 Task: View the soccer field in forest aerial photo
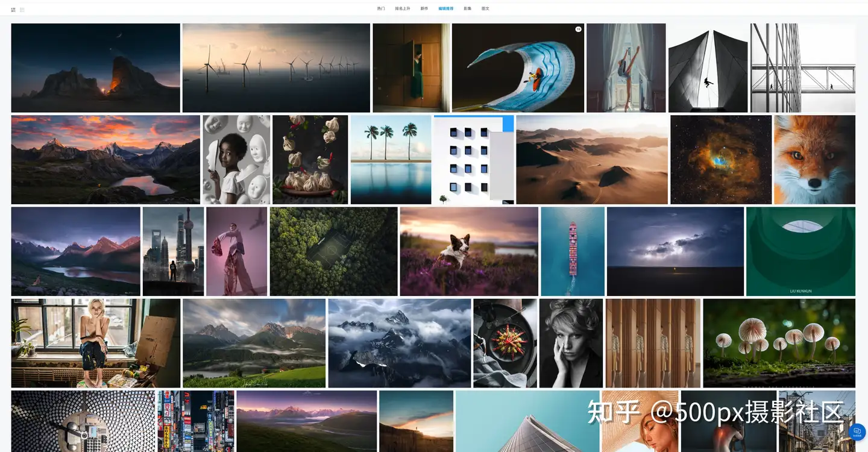click(333, 251)
